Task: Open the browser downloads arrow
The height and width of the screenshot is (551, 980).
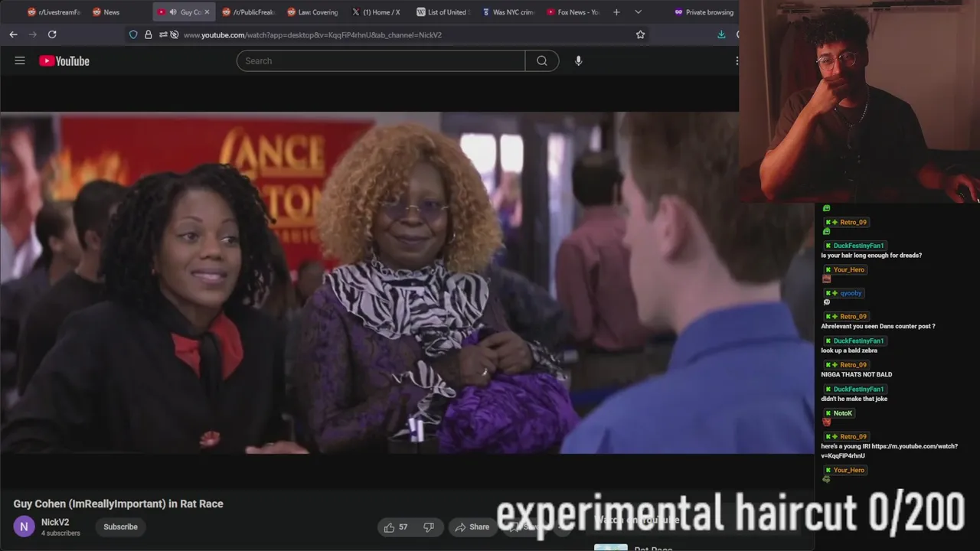Action: tap(721, 34)
